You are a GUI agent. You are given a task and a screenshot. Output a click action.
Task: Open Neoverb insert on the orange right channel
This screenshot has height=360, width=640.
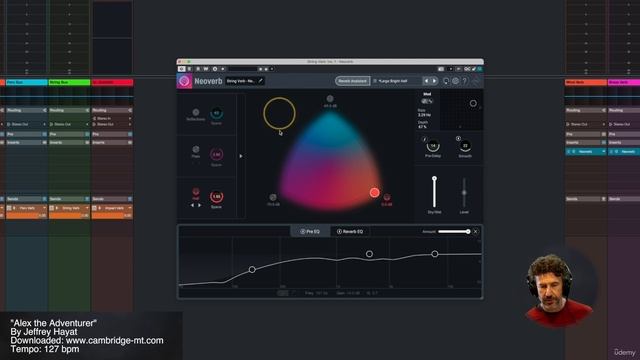coord(586,151)
